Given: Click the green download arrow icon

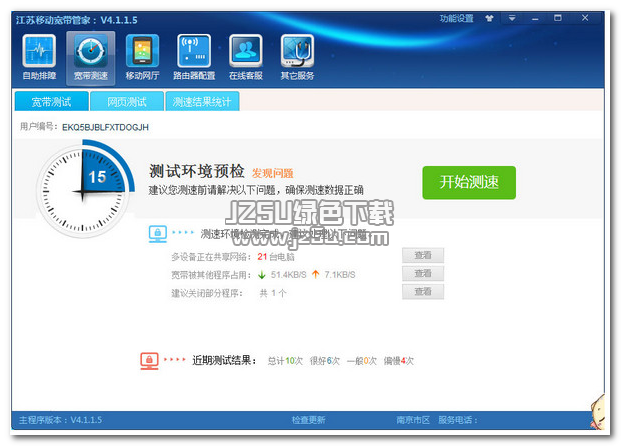Looking at the screenshot, I should pos(261,274).
